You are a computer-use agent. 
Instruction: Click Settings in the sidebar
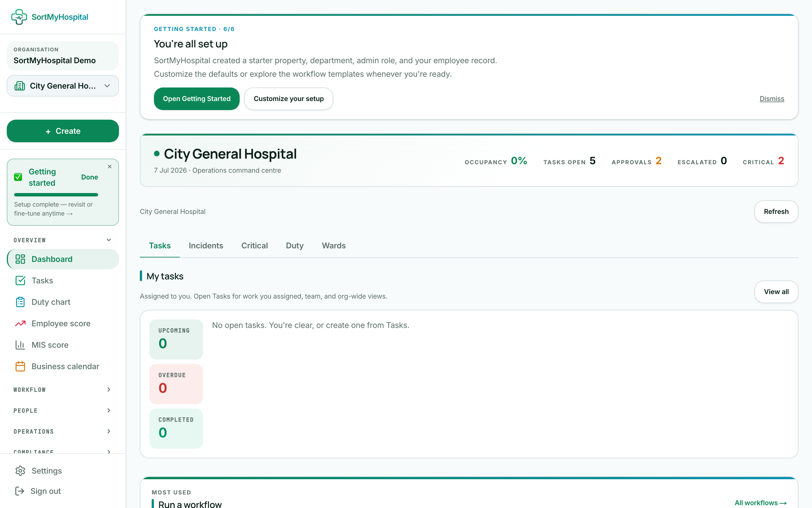click(x=63, y=471)
